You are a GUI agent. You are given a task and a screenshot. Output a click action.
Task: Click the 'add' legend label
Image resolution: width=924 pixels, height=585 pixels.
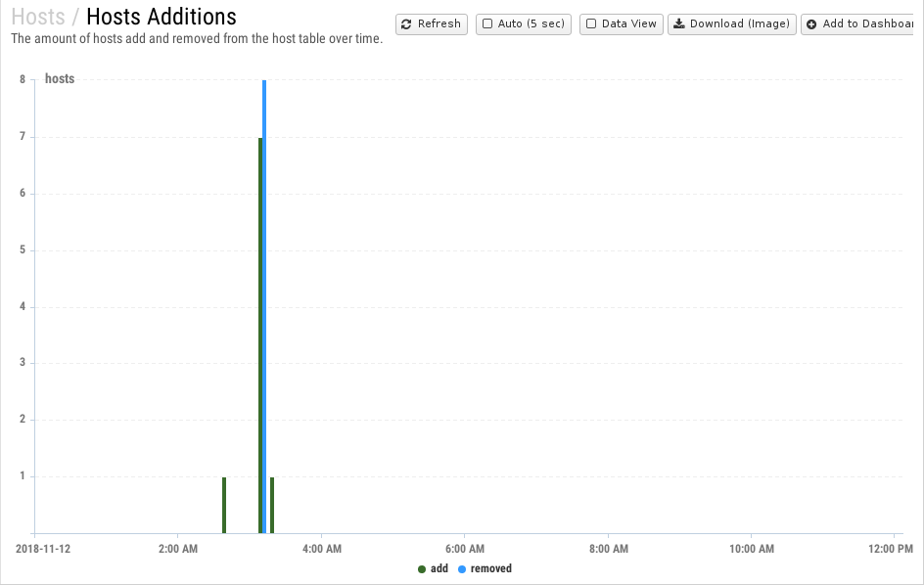tap(439, 568)
